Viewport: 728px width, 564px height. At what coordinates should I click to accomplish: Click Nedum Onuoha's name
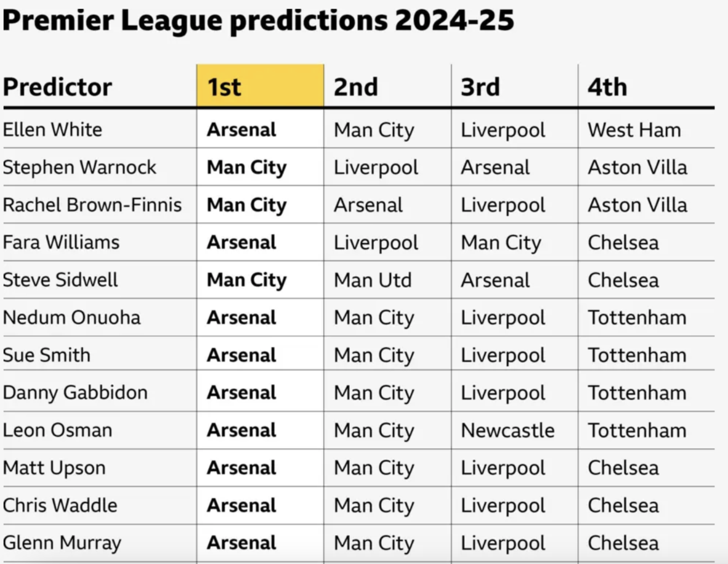click(71, 318)
